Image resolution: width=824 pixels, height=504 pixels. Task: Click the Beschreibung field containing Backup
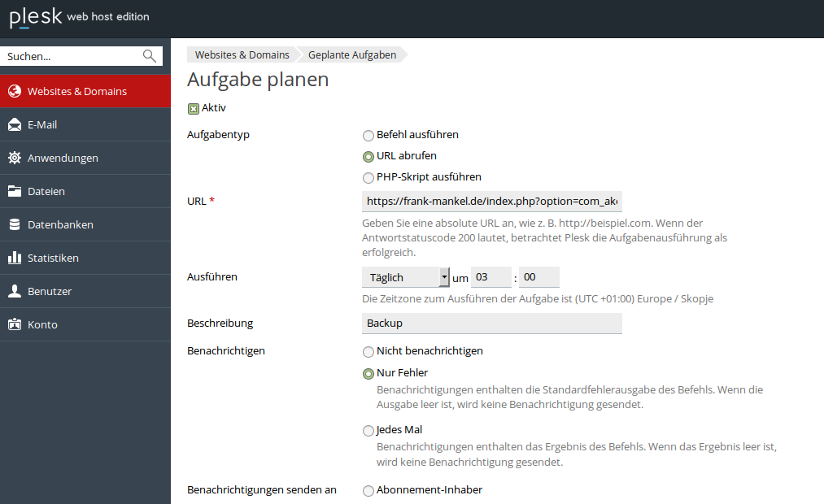click(492, 324)
